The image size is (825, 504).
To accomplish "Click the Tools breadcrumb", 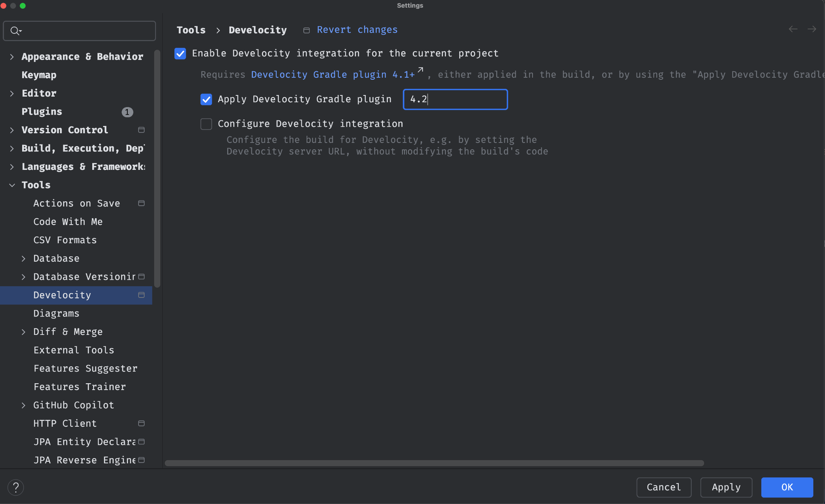I will point(191,30).
